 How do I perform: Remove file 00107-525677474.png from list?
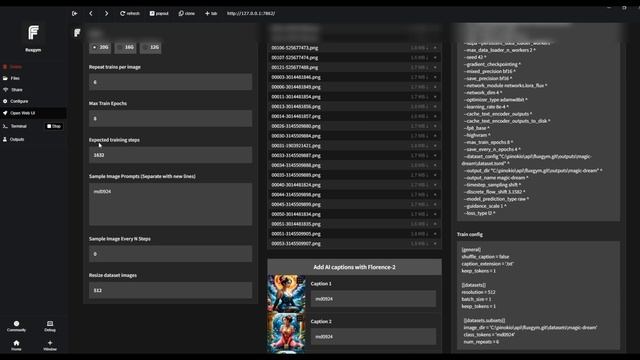pos(435,58)
